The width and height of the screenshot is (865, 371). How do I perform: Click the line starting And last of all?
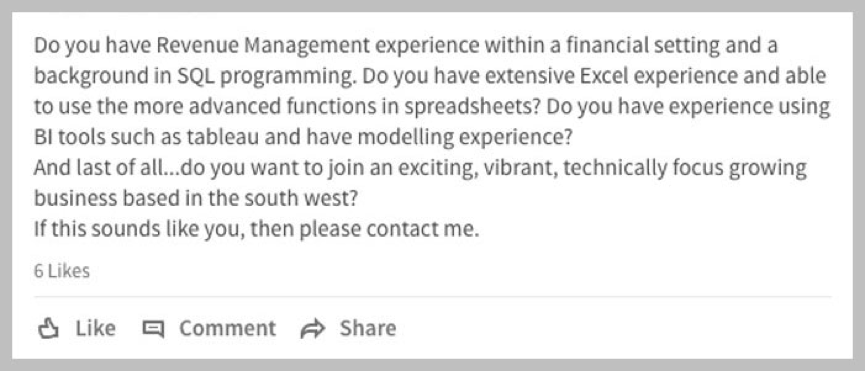(x=420, y=168)
